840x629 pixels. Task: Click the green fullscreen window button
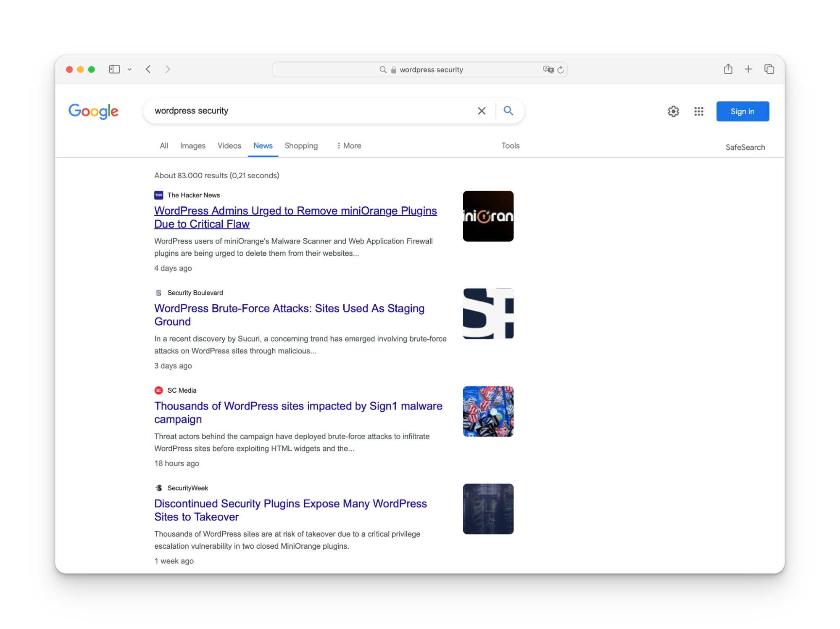(x=92, y=69)
